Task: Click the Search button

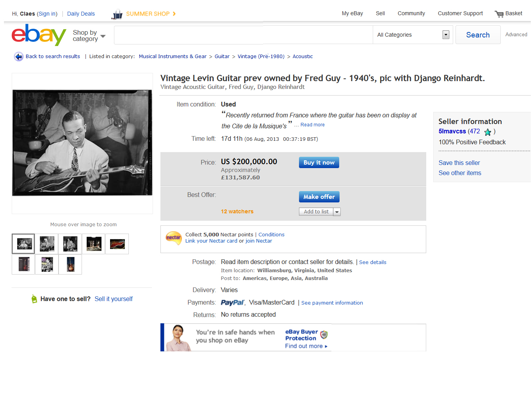Action: [x=478, y=35]
